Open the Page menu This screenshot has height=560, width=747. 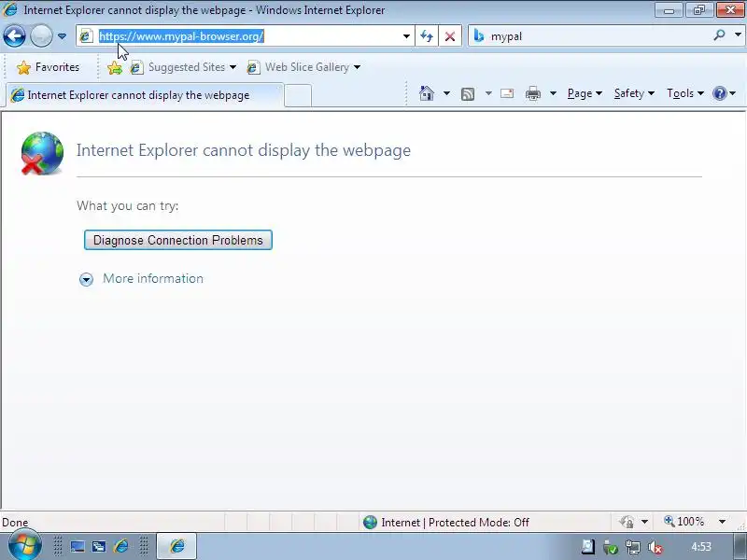(x=585, y=93)
